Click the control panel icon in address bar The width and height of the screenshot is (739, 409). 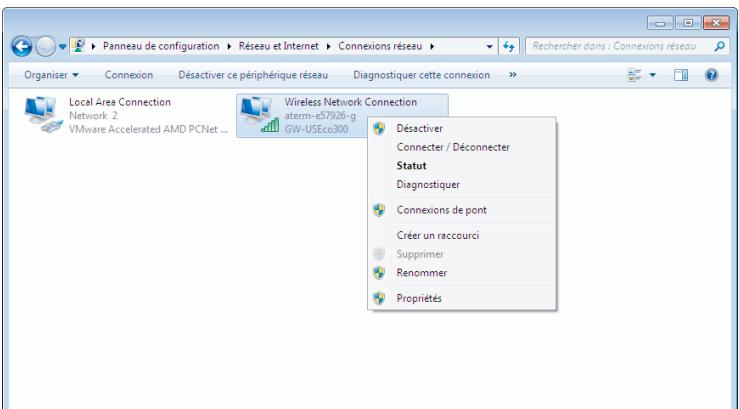[78, 46]
